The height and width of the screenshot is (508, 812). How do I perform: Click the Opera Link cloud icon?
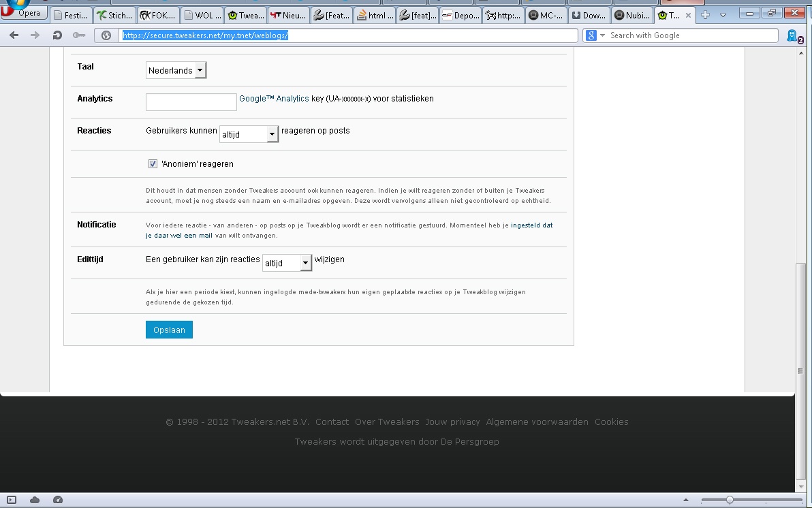pyautogui.click(x=35, y=500)
